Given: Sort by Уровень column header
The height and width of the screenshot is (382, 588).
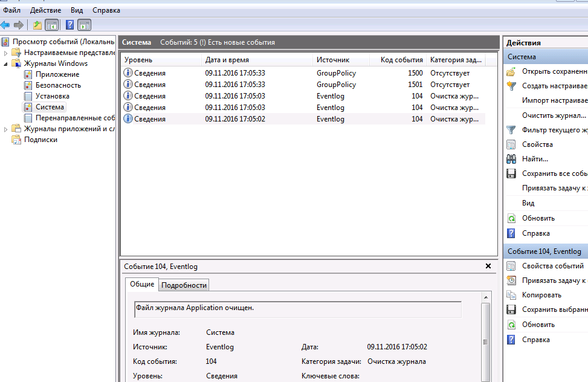Looking at the screenshot, I should 161,60.
